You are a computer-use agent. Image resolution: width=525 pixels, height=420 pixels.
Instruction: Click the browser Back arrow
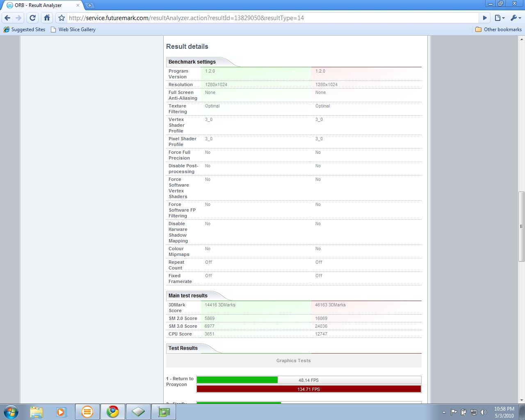tap(7, 18)
